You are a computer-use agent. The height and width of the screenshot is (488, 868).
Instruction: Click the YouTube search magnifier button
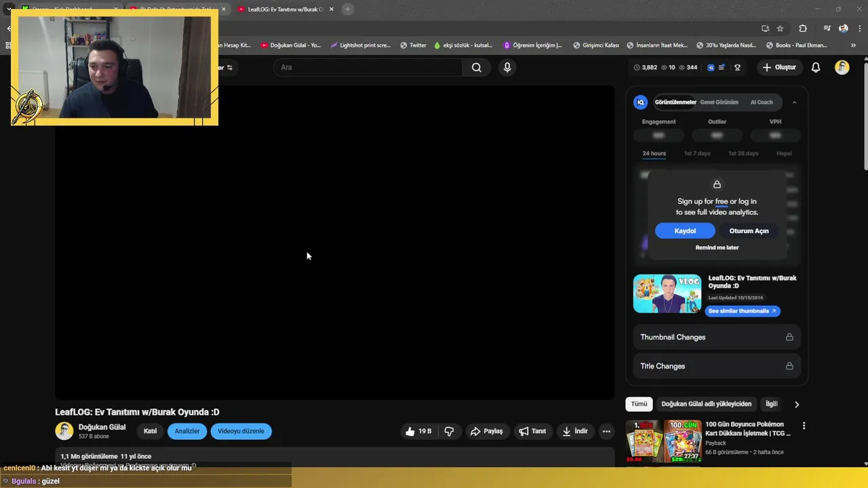[x=477, y=67]
